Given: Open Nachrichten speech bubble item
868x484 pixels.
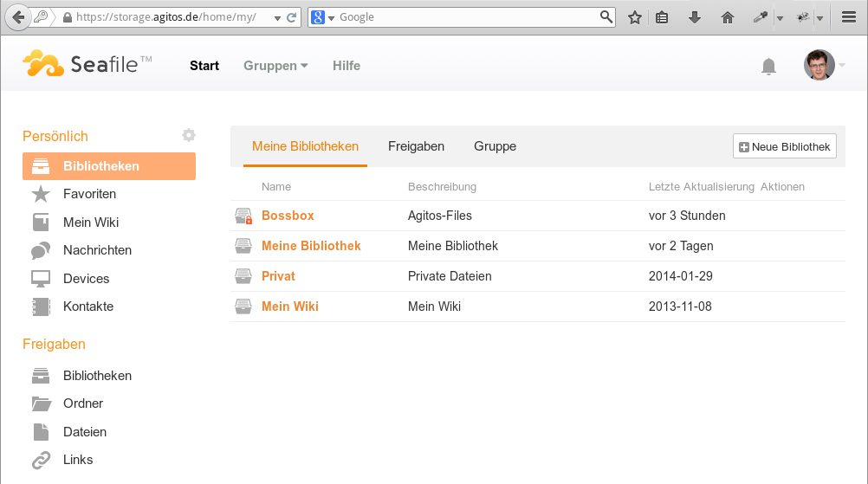Looking at the screenshot, I should (x=41, y=250).
